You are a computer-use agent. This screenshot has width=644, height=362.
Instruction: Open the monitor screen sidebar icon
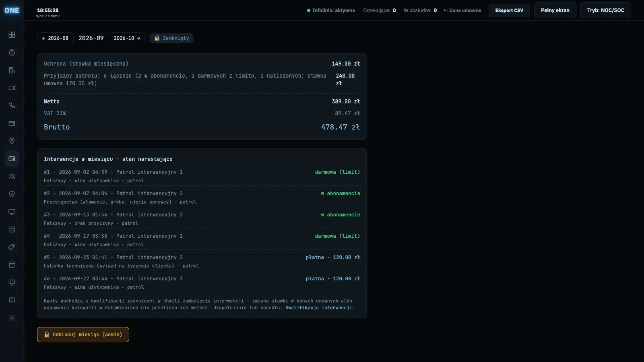point(12,212)
